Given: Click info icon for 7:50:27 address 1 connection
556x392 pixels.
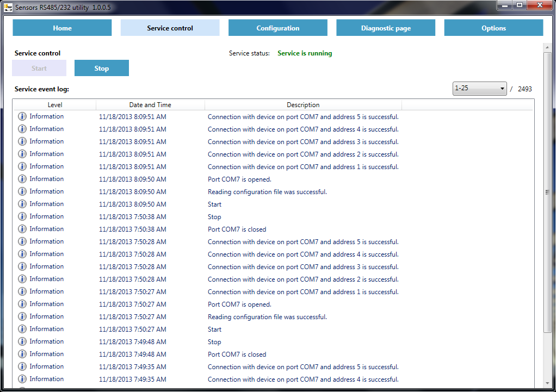Looking at the screenshot, I should tap(22, 291).
